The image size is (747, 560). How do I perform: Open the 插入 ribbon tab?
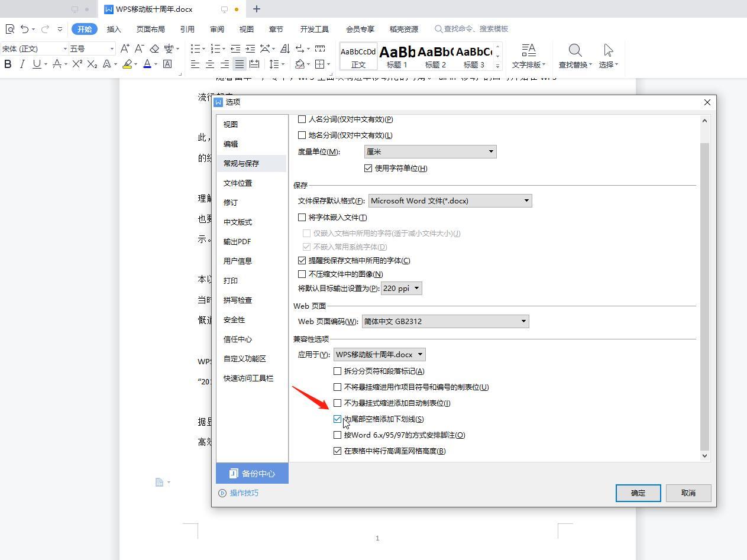click(114, 29)
